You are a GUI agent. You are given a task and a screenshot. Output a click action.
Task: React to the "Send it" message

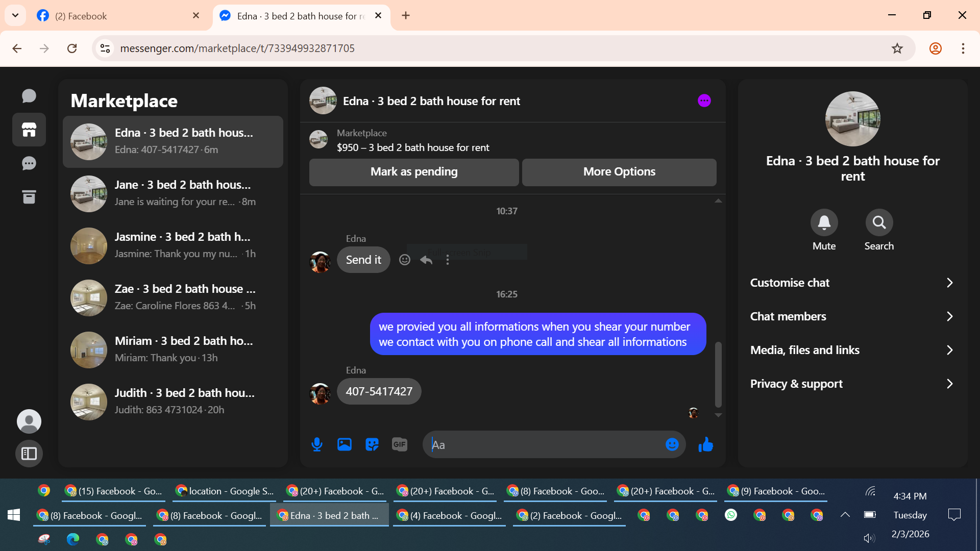[405, 260]
